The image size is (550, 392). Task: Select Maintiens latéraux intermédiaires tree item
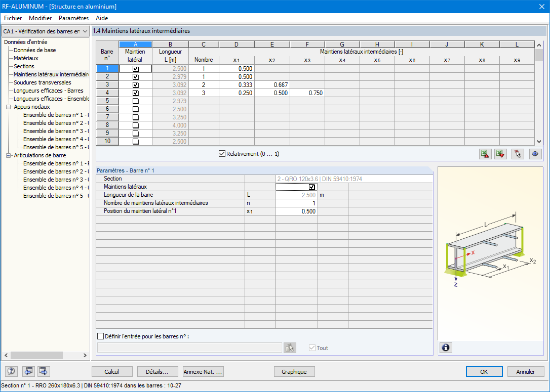click(51, 74)
